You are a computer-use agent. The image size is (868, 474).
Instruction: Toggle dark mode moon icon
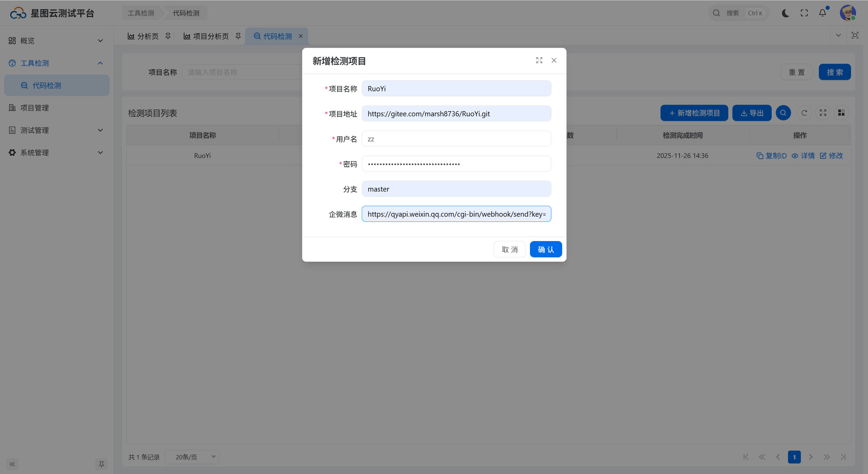coord(786,13)
